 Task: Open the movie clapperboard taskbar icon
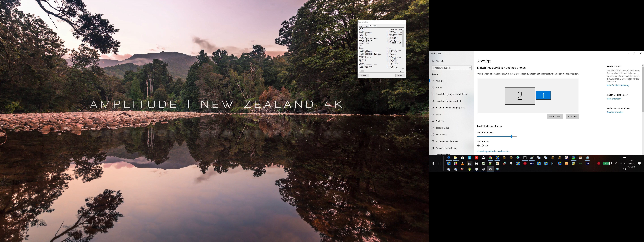point(469,164)
